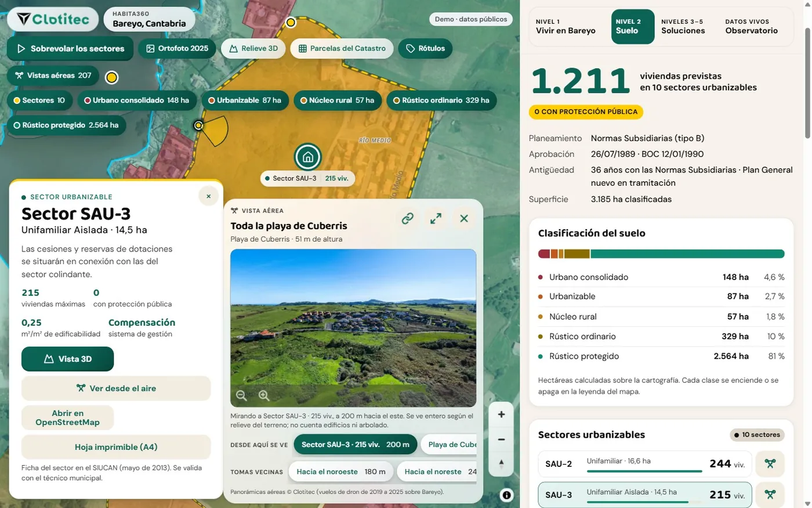Screen dimensions: 812x508
Task: Click the Vista 3D button
Action: (67, 359)
